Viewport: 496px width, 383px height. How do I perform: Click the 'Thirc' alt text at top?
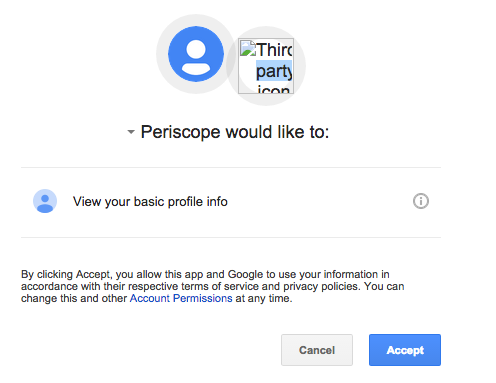tap(274, 50)
